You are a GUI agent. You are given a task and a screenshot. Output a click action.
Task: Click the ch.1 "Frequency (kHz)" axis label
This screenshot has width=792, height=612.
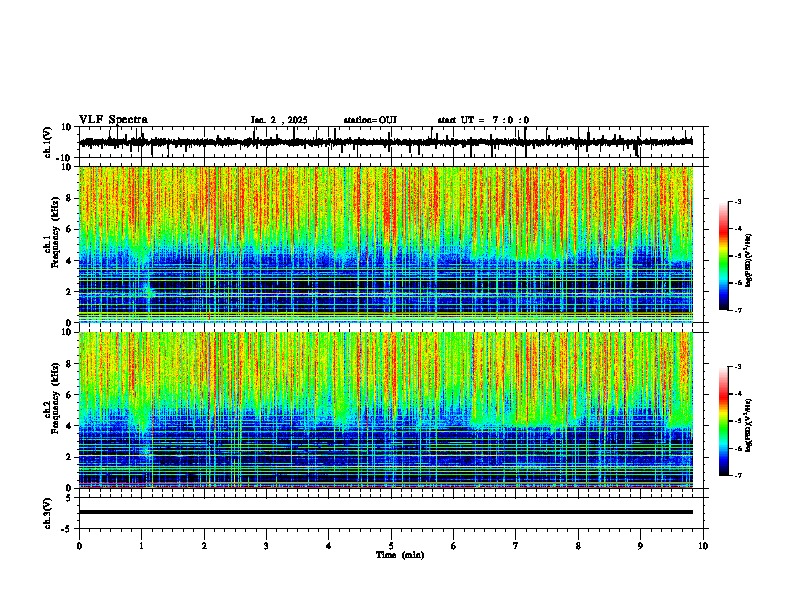[x=56, y=232]
